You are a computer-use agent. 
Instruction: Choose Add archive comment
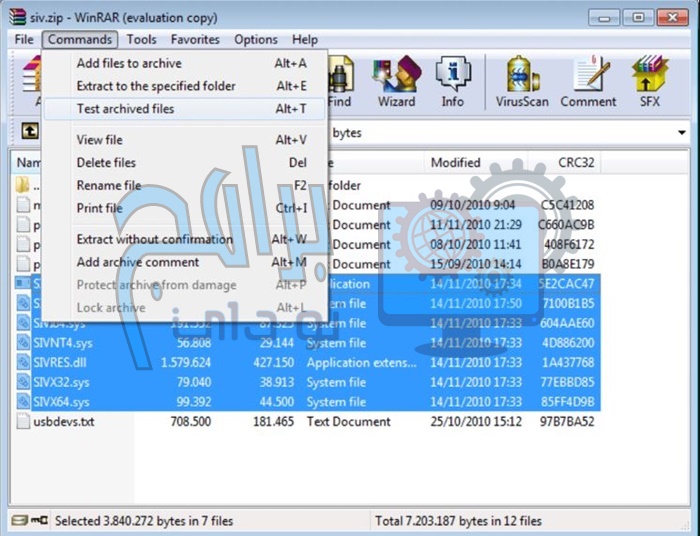click(138, 262)
